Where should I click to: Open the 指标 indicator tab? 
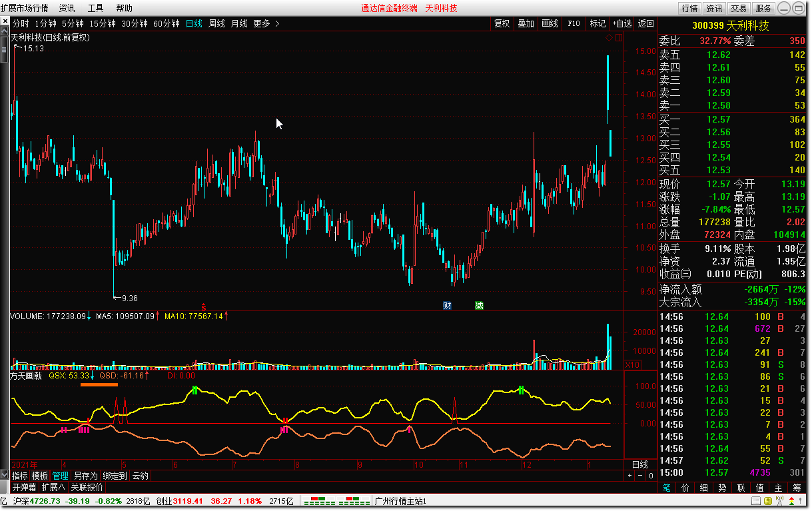coord(20,476)
